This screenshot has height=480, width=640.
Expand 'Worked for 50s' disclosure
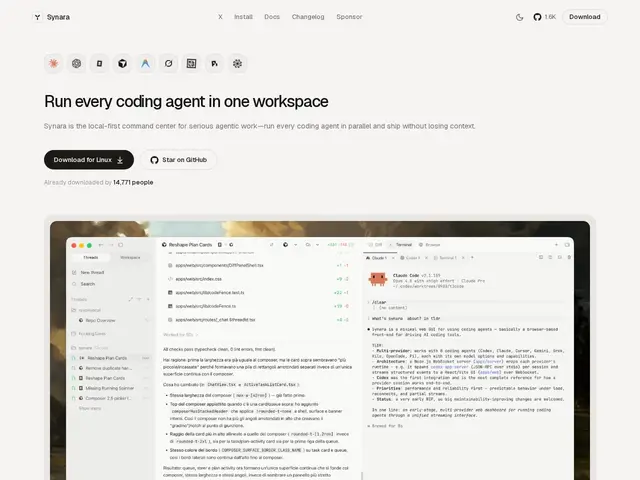180,335
